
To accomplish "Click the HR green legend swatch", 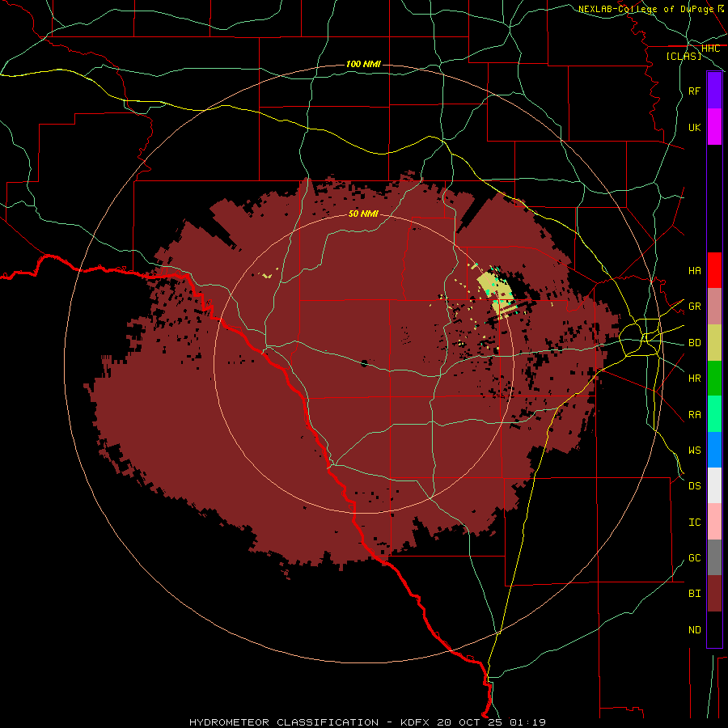I will point(714,379).
